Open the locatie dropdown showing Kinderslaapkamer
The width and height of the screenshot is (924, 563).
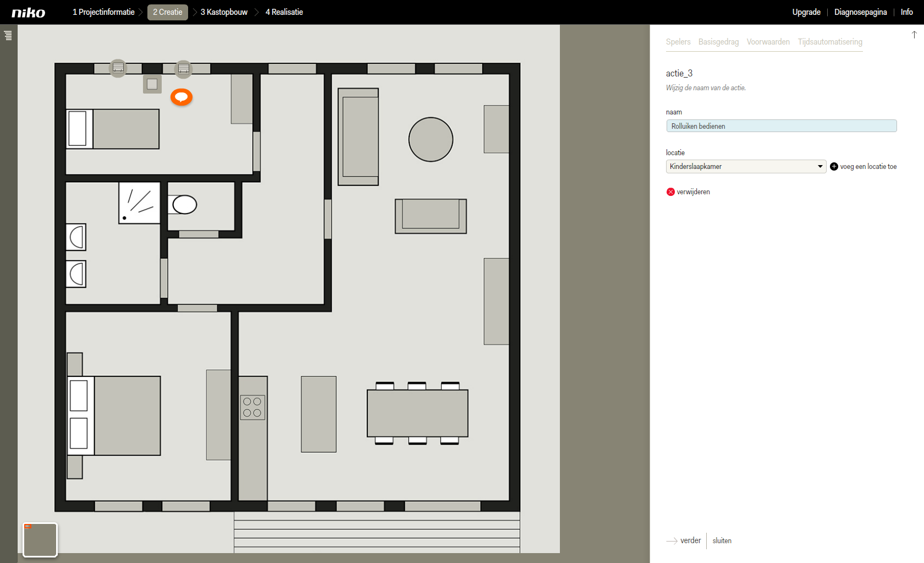pyautogui.click(x=746, y=166)
